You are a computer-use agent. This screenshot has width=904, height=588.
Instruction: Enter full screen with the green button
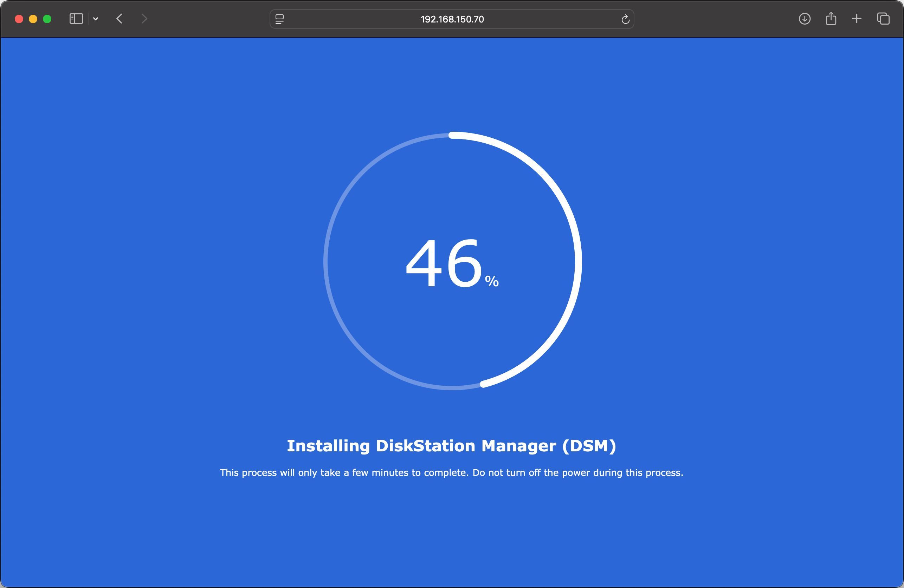(x=47, y=19)
